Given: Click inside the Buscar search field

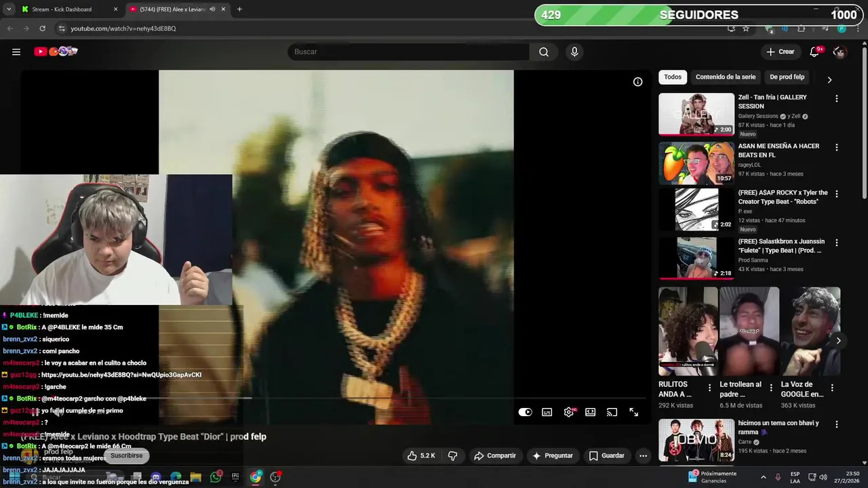Looking at the screenshot, I should (408, 52).
